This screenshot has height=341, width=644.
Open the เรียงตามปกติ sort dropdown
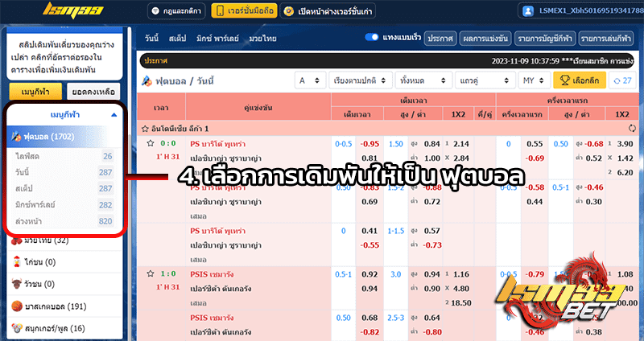pyautogui.click(x=360, y=80)
